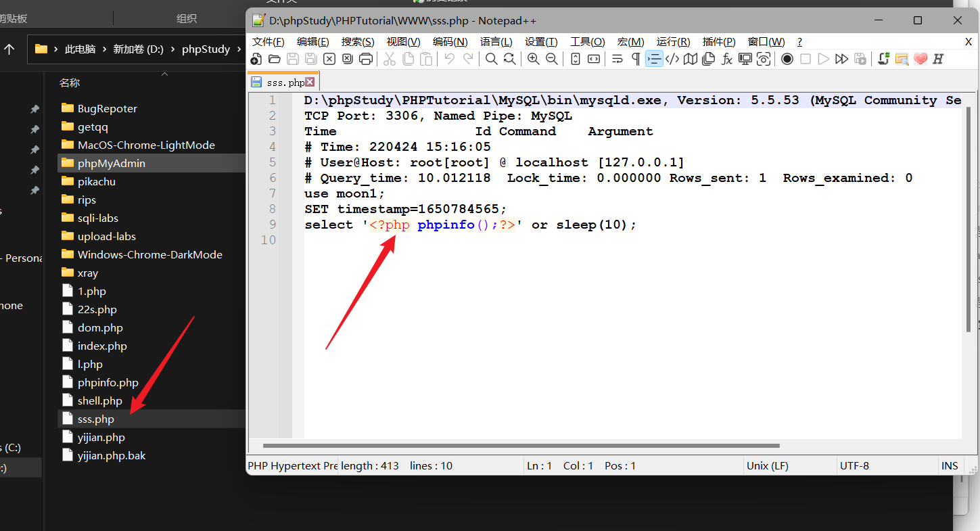This screenshot has height=531, width=980.
Task: Toggle word wrap in the toolbar
Action: click(x=617, y=59)
